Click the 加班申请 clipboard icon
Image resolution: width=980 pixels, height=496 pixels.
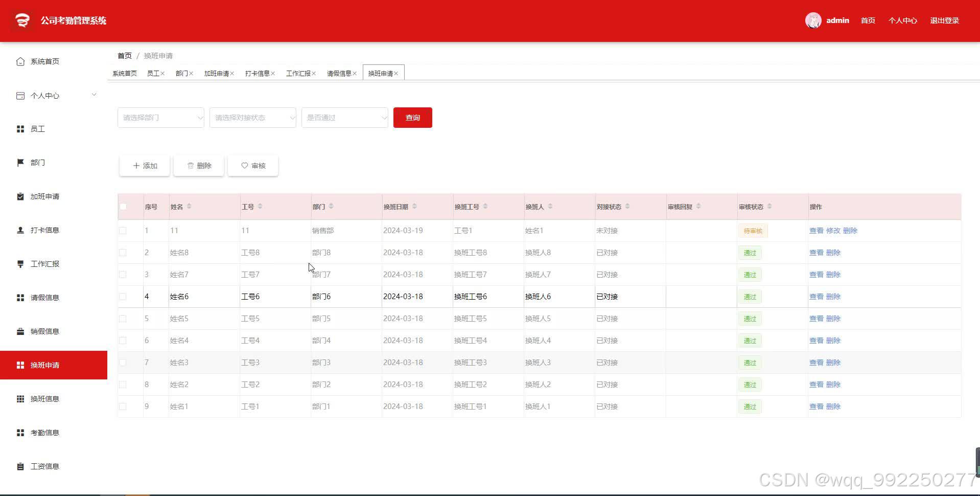(20, 196)
